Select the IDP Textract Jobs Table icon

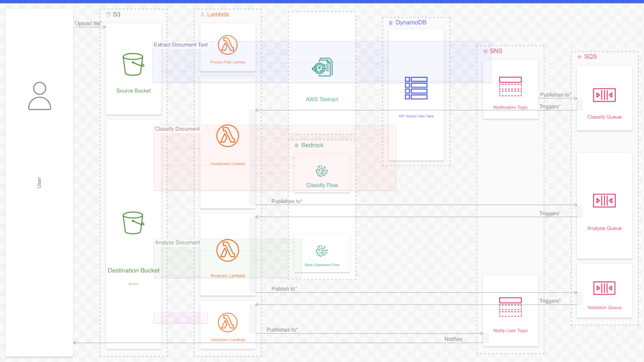[x=416, y=88]
